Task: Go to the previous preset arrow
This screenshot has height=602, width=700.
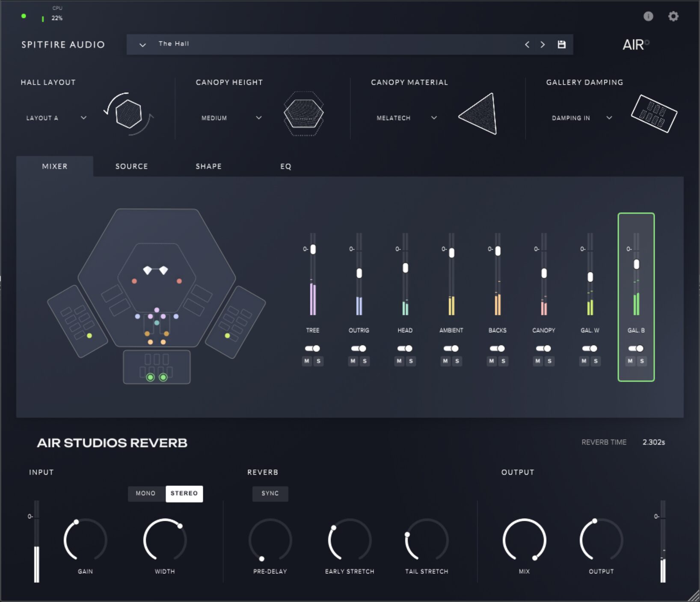Action: click(527, 44)
